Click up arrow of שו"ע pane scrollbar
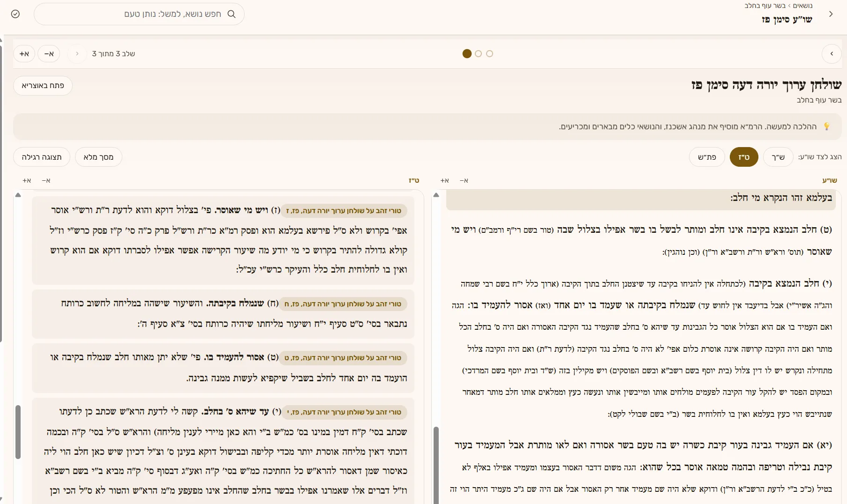The height and width of the screenshot is (504, 847). (x=436, y=195)
